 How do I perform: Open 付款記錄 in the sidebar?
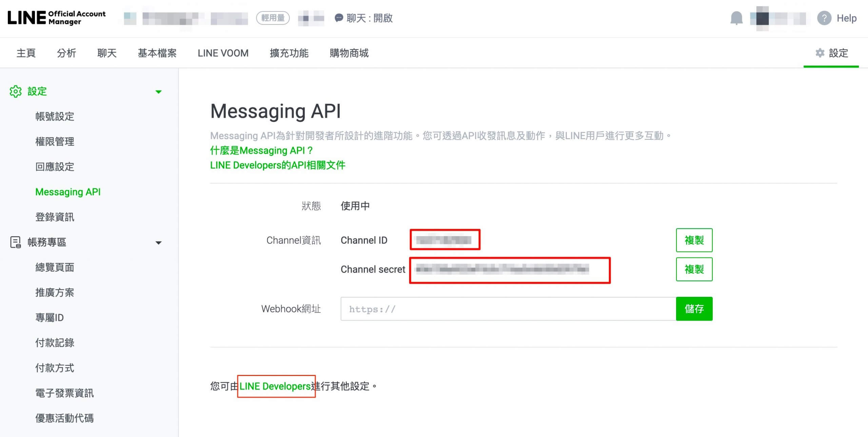click(55, 343)
